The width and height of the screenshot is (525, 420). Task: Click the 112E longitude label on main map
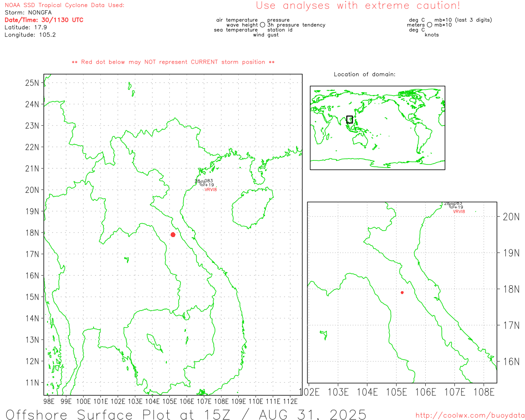click(290, 401)
